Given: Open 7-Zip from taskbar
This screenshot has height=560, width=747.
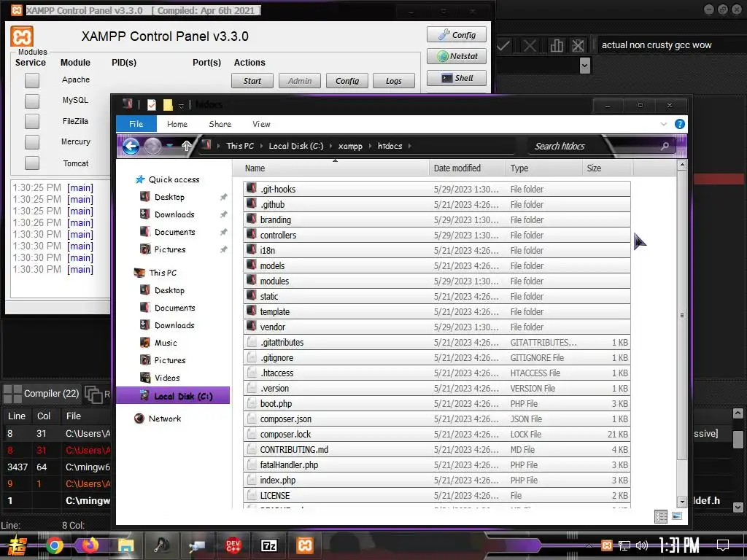Looking at the screenshot, I should click(269, 545).
